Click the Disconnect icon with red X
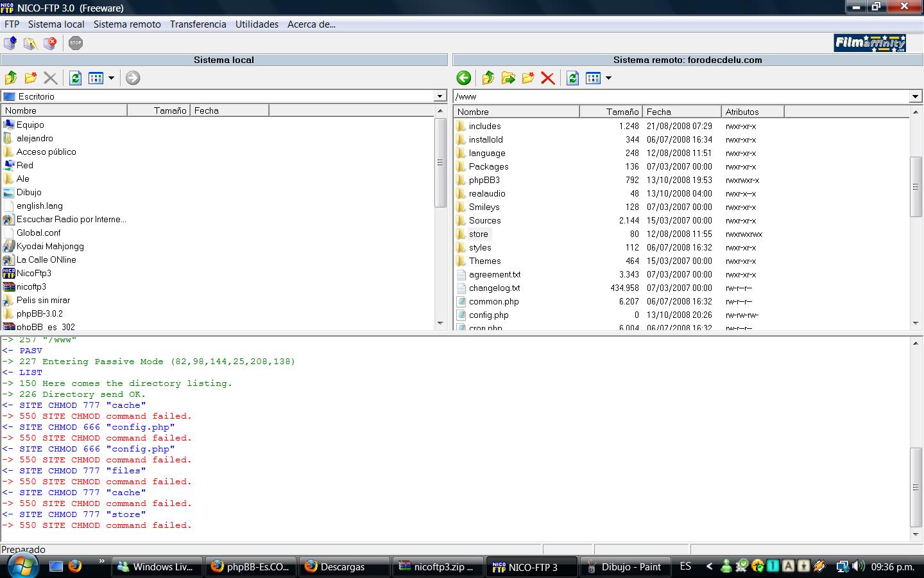Viewport: 924px width, 578px height. [x=50, y=43]
